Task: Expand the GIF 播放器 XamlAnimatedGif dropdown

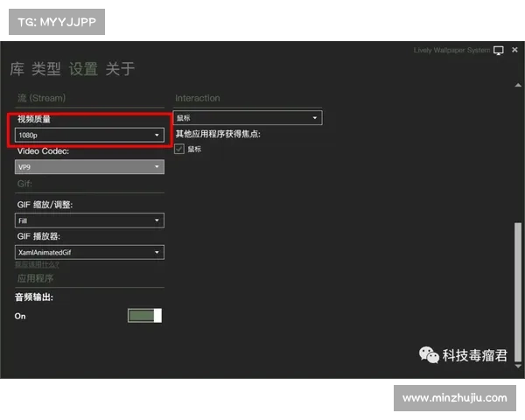Action: click(89, 252)
